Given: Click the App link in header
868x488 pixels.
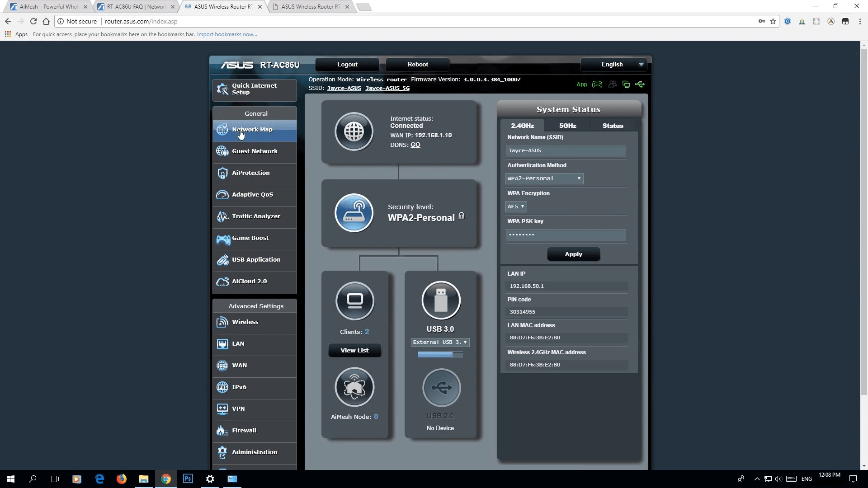Looking at the screenshot, I should (582, 84).
